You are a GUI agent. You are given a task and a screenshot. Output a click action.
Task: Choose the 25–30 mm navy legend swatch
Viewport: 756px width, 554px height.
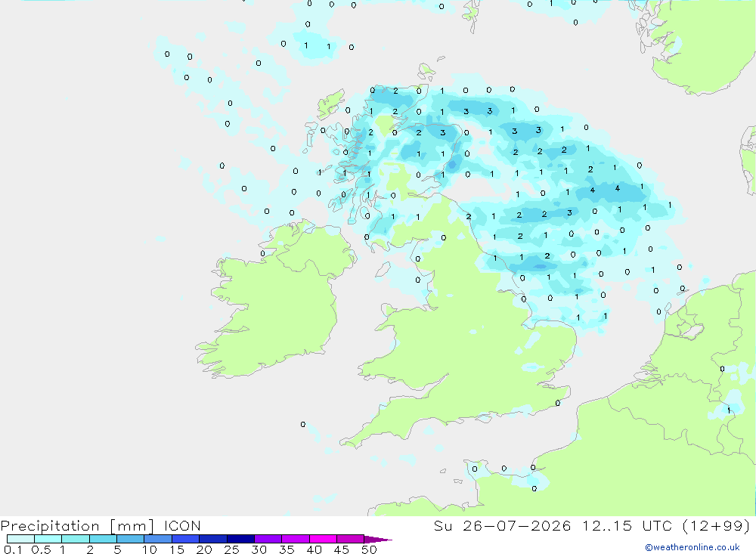pyautogui.click(x=240, y=539)
